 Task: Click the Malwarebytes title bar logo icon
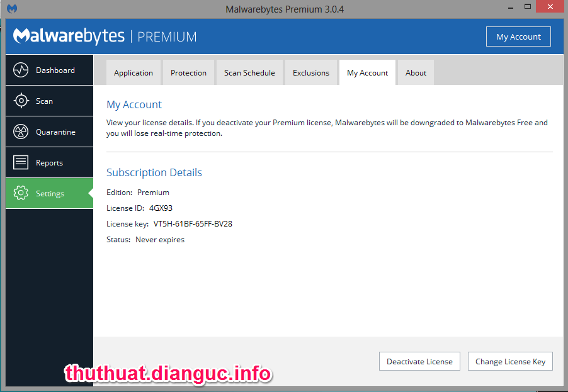coord(12,8)
